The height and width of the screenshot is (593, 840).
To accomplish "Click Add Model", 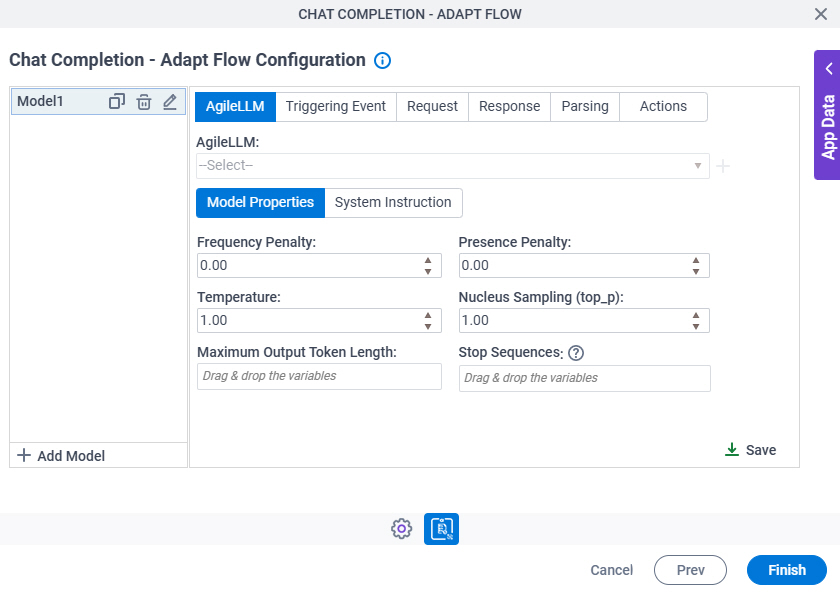I will click(x=61, y=456).
